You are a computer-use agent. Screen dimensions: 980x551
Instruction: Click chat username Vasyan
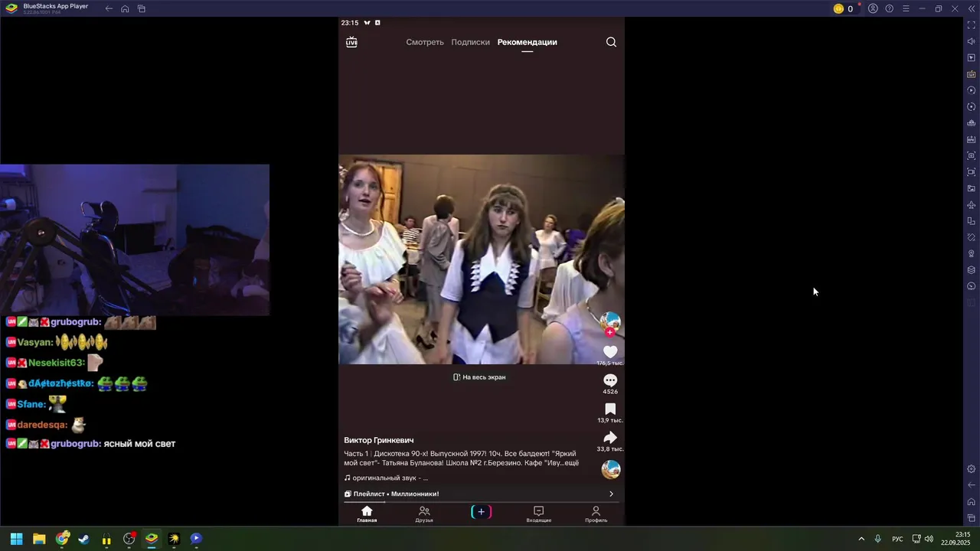[x=35, y=343]
